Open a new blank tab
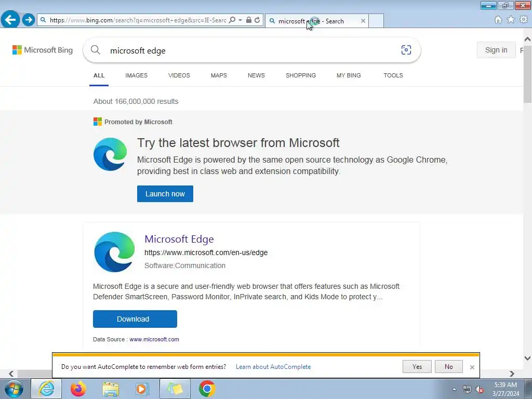 tap(376, 21)
